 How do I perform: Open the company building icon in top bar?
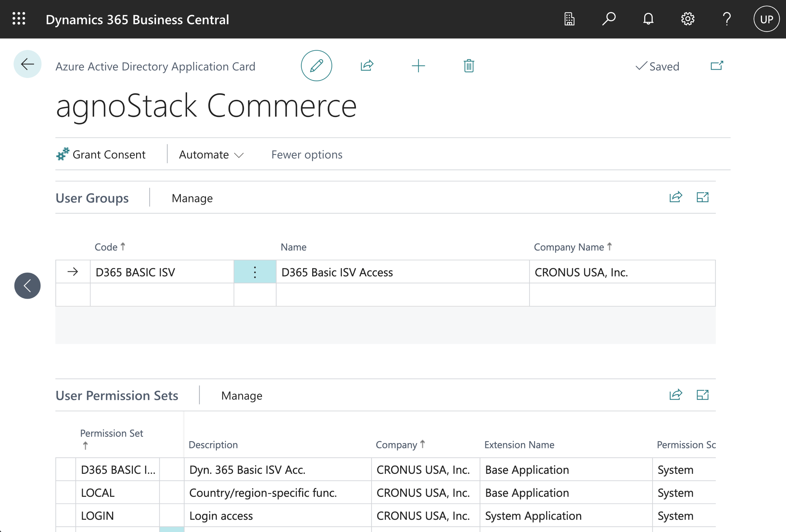pos(569,19)
